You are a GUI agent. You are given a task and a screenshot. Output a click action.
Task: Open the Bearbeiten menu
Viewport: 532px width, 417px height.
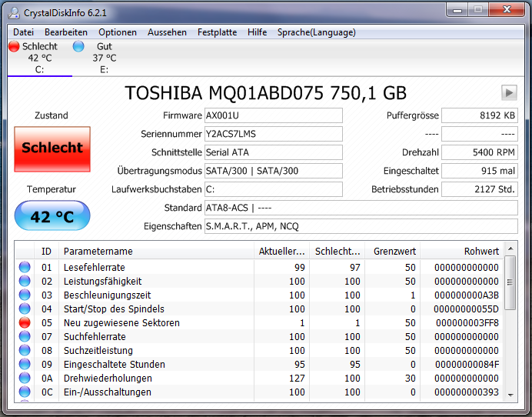click(x=66, y=32)
